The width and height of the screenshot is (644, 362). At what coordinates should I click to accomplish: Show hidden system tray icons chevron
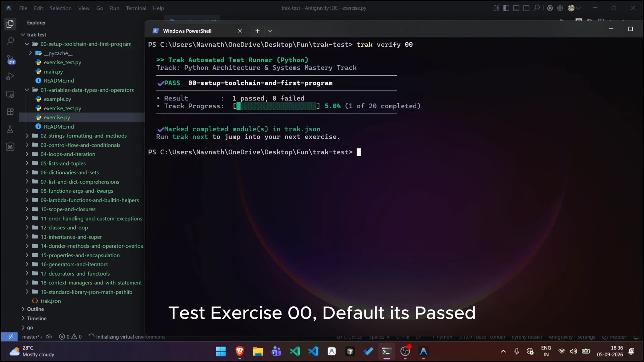click(x=503, y=351)
